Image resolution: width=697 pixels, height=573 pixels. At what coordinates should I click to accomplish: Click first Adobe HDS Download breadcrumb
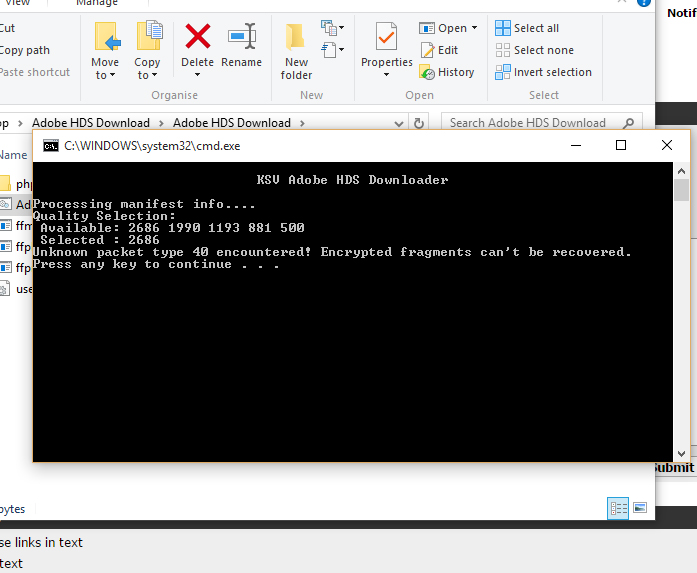91,123
